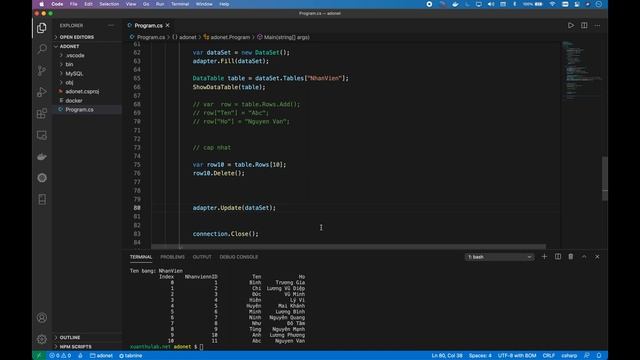The image size is (640, 360).
Task: Open the Terminal menu in menu bar
Action: [180, 4]
